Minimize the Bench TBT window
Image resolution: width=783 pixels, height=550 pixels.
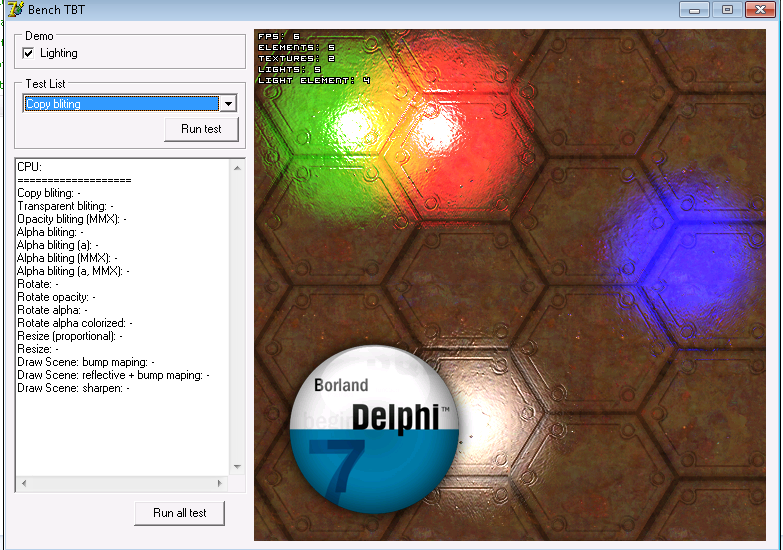(694, 9)
